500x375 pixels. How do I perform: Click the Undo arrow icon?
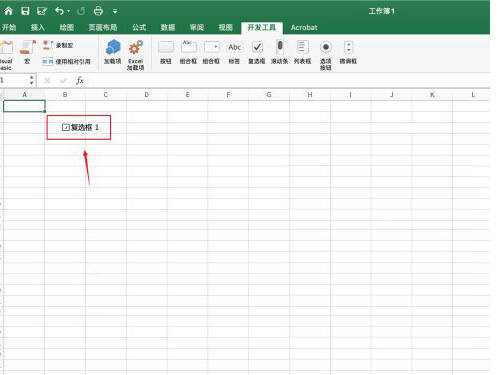59,11
